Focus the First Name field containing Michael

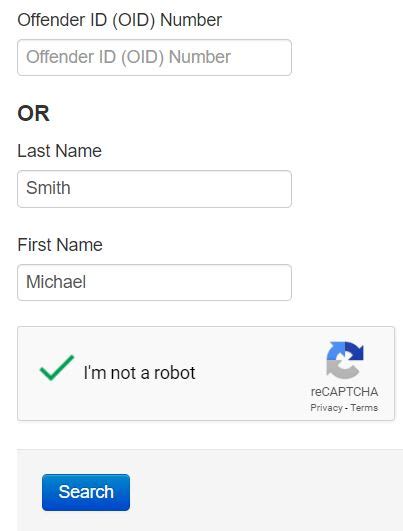click(x=154, y=282)
